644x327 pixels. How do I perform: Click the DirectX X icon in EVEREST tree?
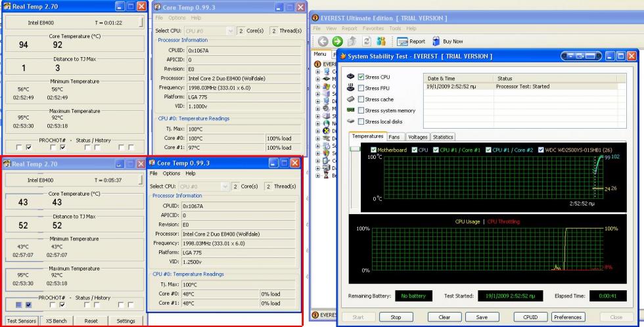326,131
